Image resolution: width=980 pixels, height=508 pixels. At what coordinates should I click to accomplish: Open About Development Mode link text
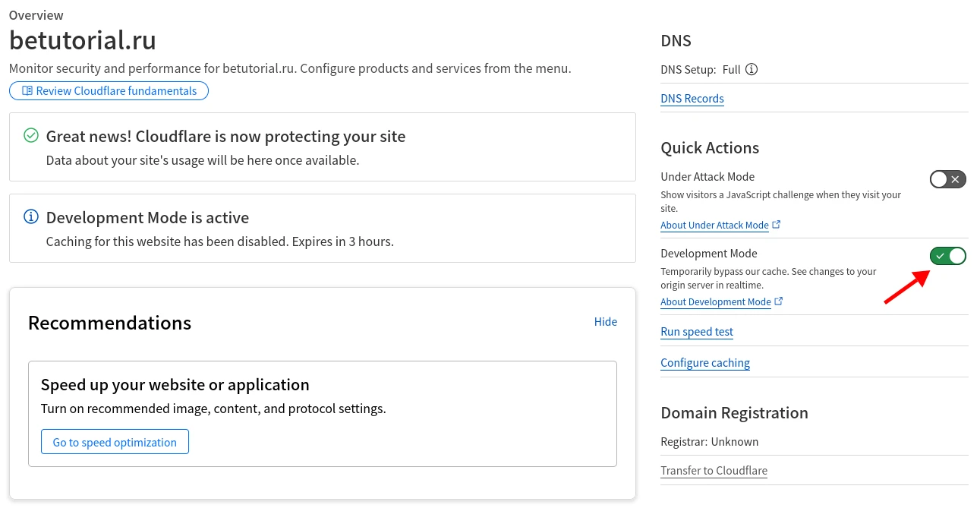click(x=715, y=302)
